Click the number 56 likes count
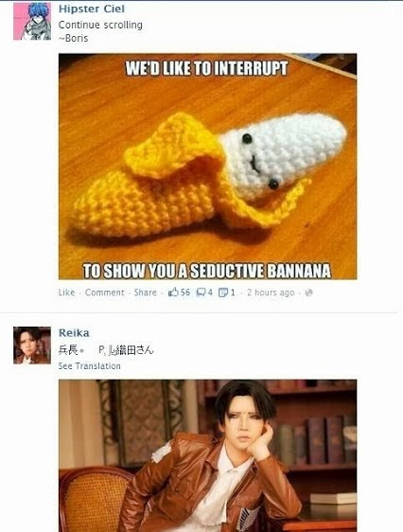This screenshot has width=403, height=532. tap(185, 293)
